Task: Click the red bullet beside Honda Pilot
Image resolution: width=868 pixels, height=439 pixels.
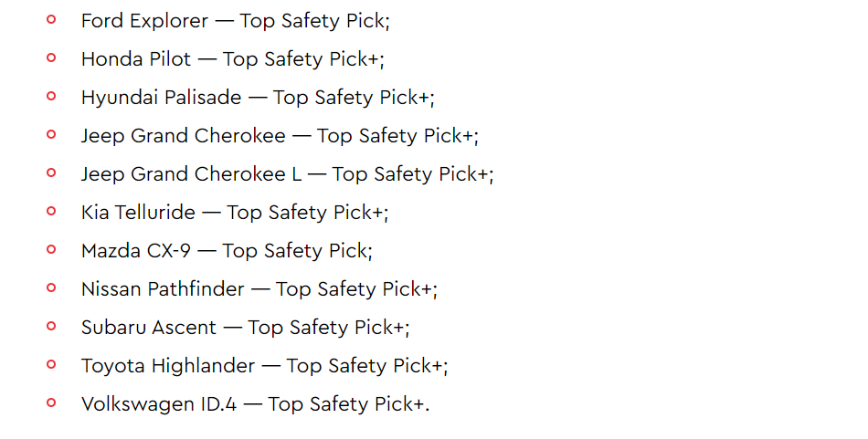Action: point(51,57)
